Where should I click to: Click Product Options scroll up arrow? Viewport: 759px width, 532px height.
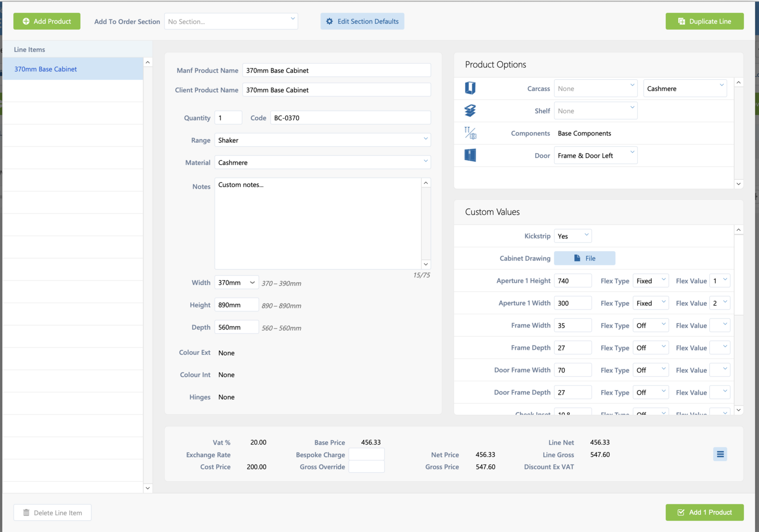point(738,83)
